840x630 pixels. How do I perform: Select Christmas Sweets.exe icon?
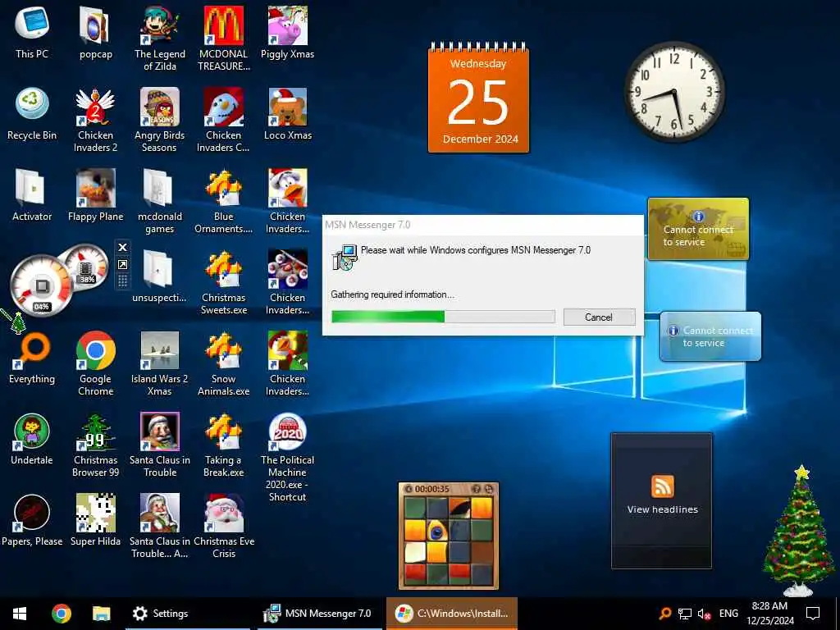click(x=223, y=282)
